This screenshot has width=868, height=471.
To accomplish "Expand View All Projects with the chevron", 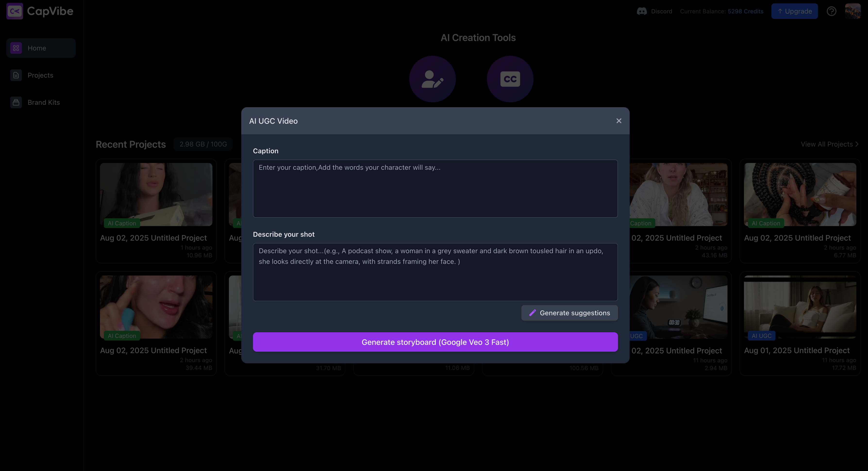I will coord(857,144).
